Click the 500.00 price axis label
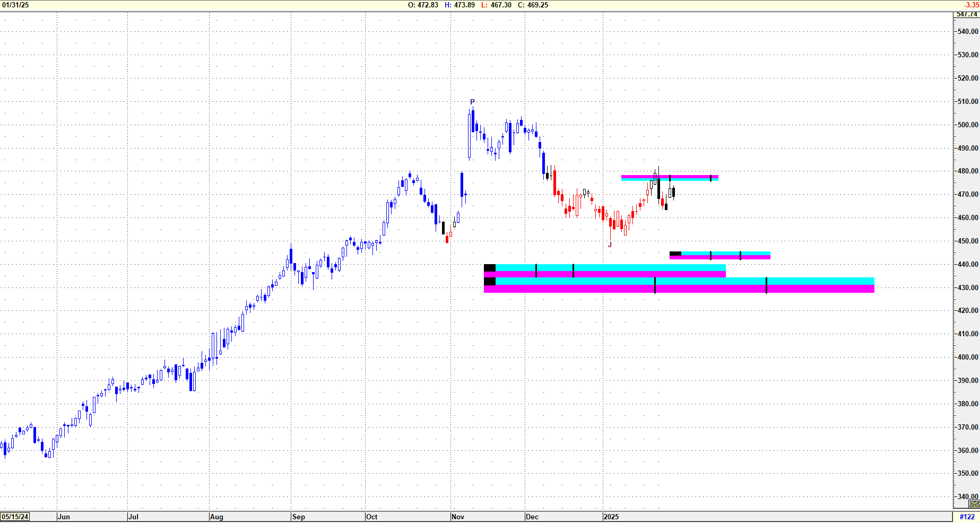 tap(968, 125)
